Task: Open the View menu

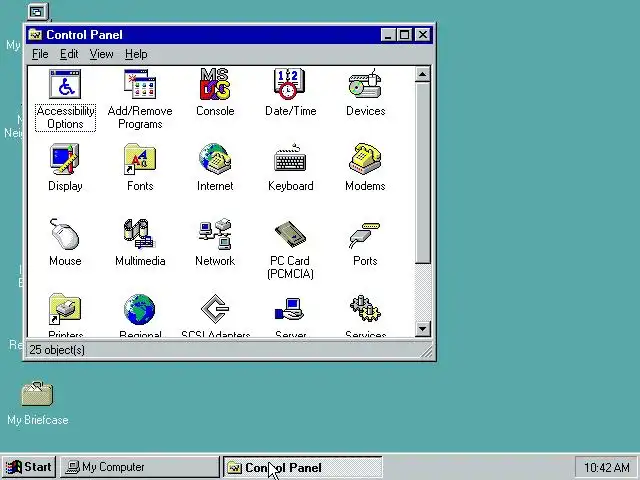Action: [x=101, y=54]
